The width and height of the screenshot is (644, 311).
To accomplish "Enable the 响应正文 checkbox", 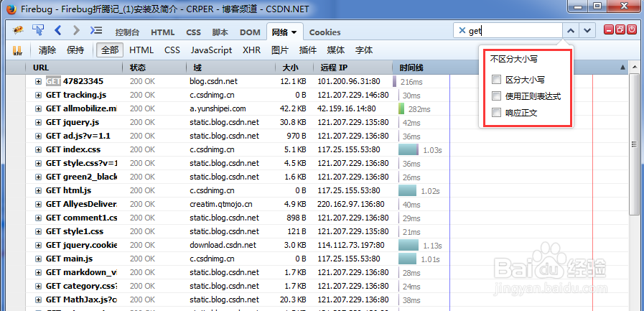I will click(x=497, y=113).
